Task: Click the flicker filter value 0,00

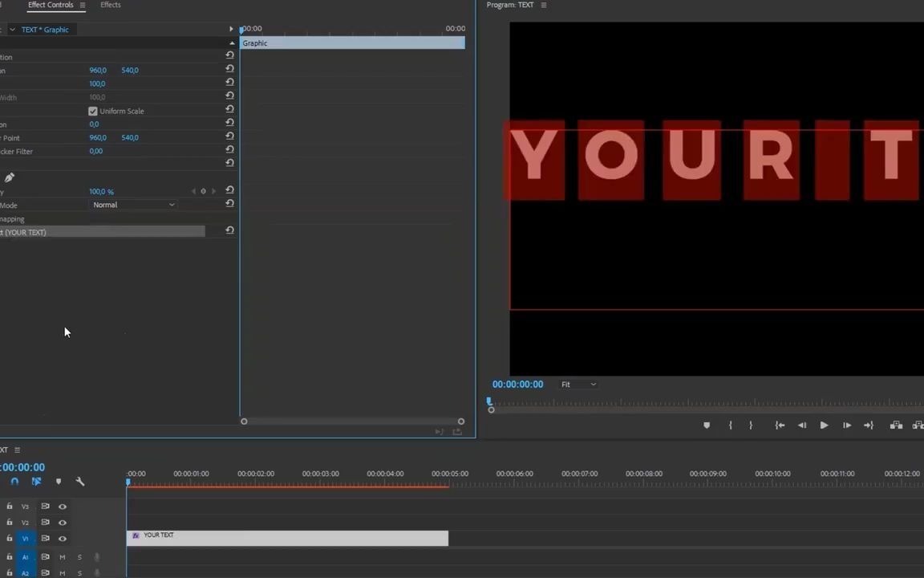Action: [x=96, y=151]
